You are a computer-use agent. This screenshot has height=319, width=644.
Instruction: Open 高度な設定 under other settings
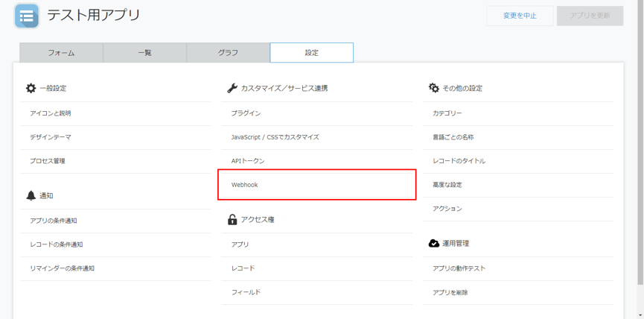coord(518,185)
